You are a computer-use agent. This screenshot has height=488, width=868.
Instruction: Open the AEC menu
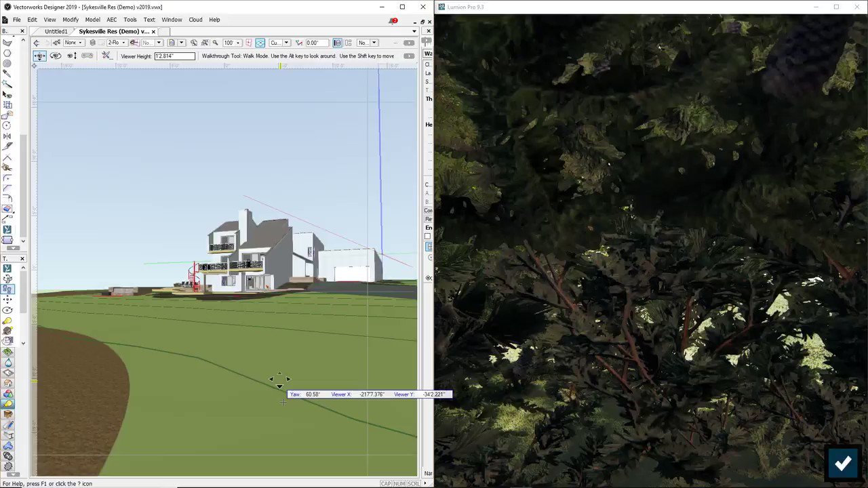(x=111, y=20)
